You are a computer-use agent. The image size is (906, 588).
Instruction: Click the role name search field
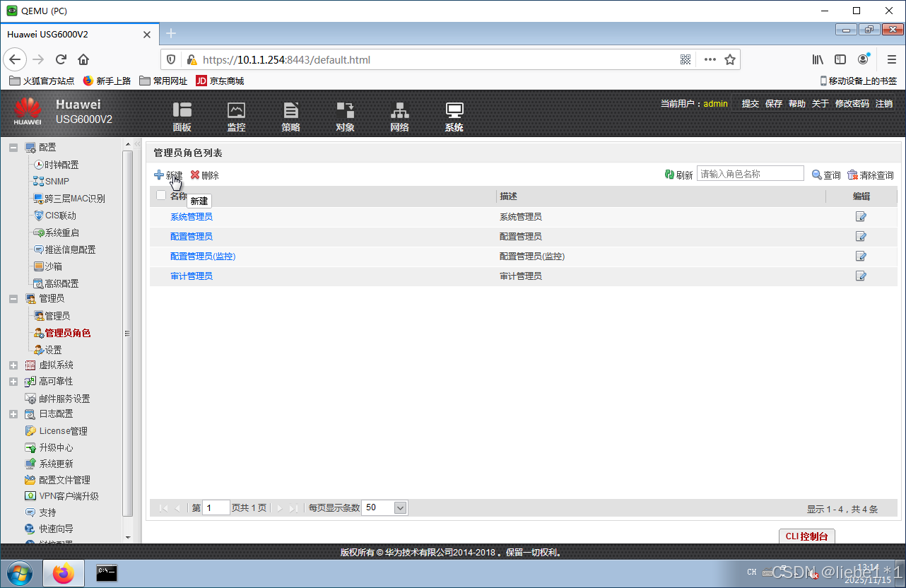[751, 174]
